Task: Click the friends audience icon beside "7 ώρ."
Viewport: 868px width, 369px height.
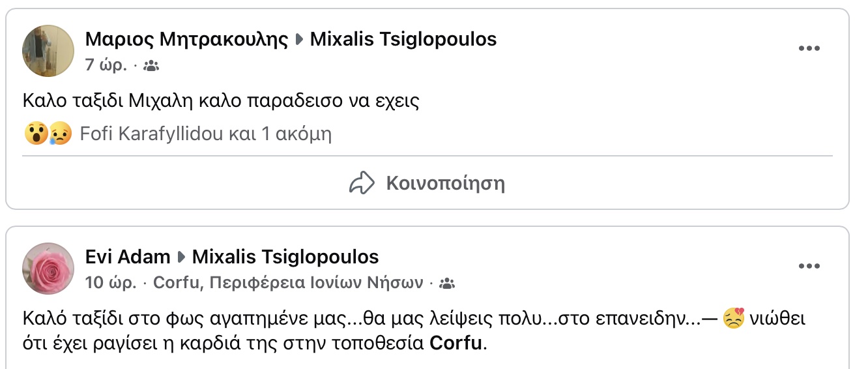Action: (151, 66)
